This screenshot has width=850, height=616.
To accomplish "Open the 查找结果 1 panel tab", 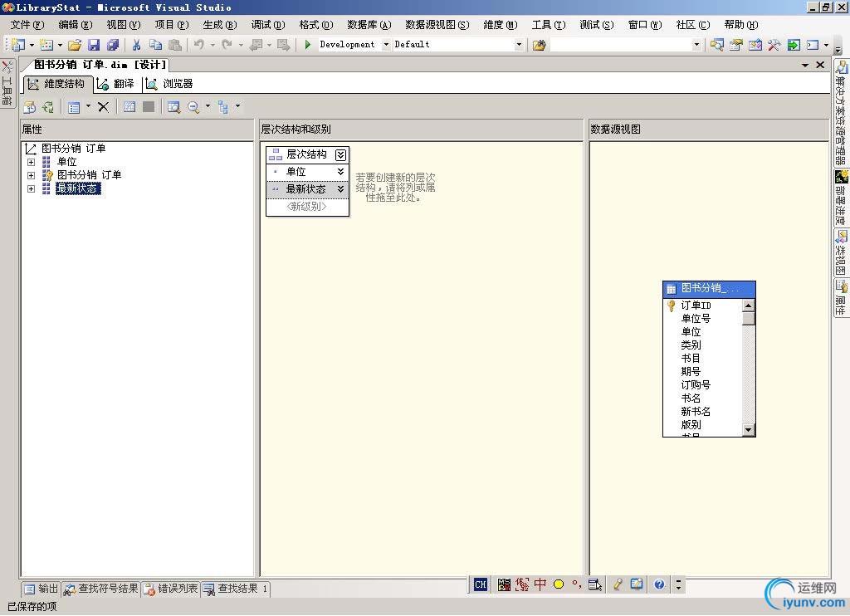I will tap(235, 589).
